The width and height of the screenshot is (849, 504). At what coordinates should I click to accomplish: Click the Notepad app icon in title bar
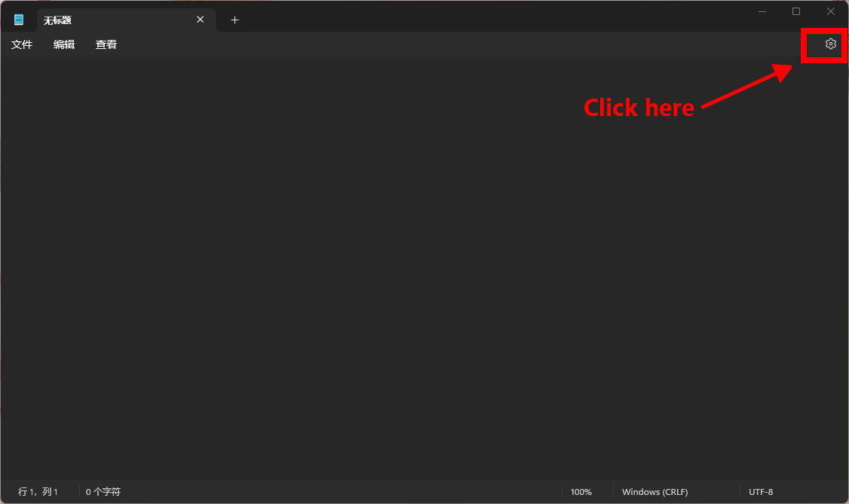coord(19,20)
